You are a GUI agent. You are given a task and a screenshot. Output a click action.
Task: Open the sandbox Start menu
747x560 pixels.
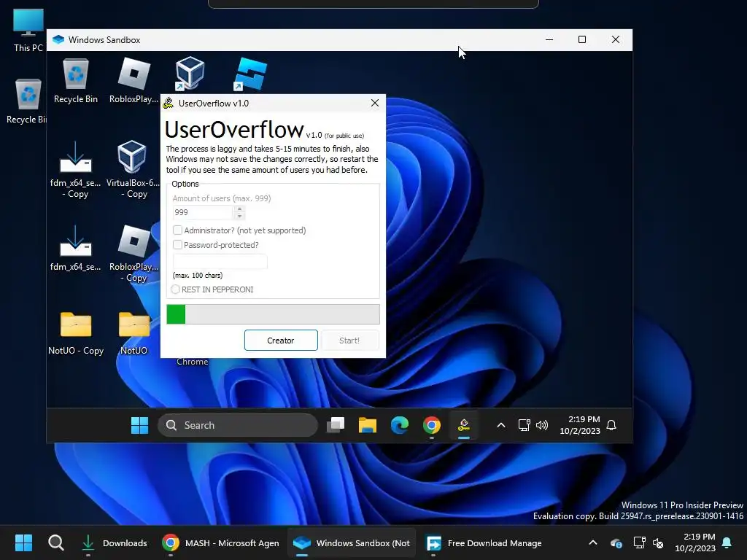139,425
